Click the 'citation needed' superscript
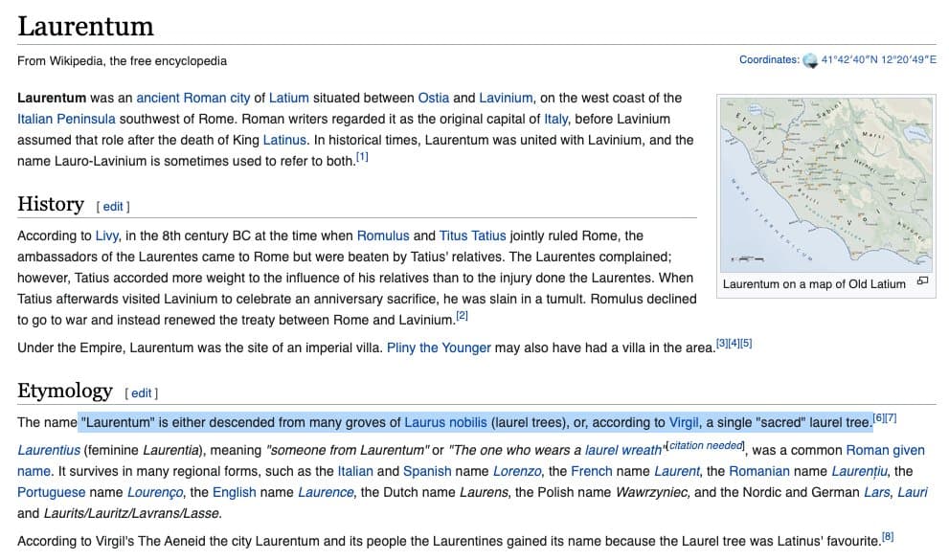The image size is (949, 560). 706,446
